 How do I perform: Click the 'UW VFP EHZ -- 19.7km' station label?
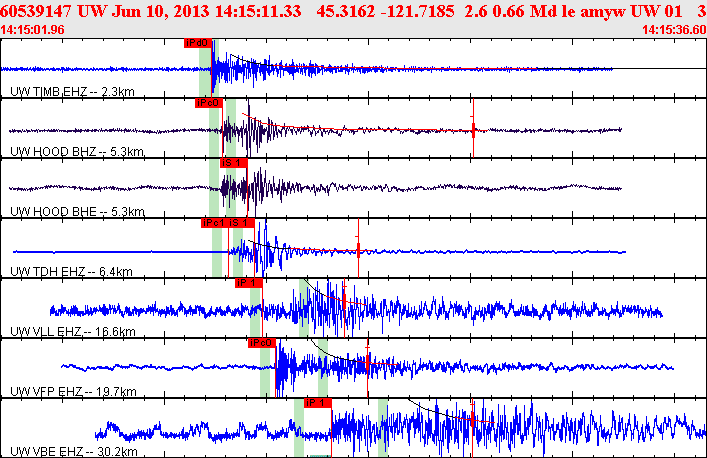coord(73,392)
